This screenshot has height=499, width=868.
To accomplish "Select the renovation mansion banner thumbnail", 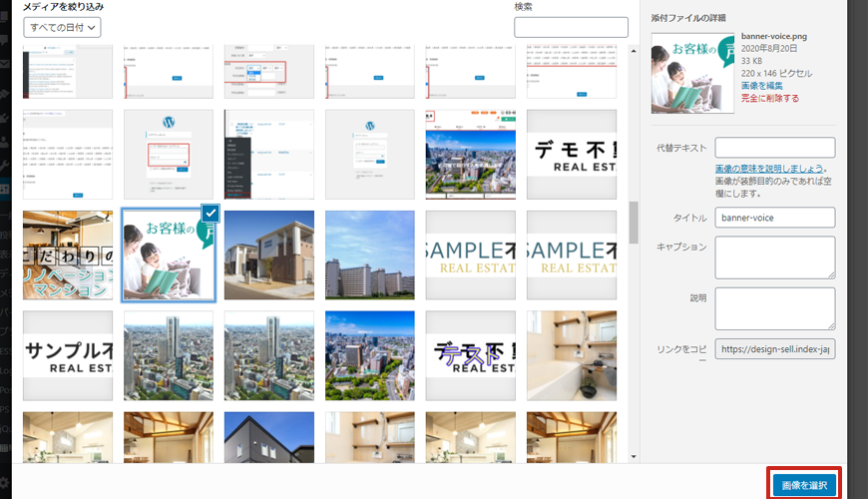I will pyautogui.click(x=68, y=254).
